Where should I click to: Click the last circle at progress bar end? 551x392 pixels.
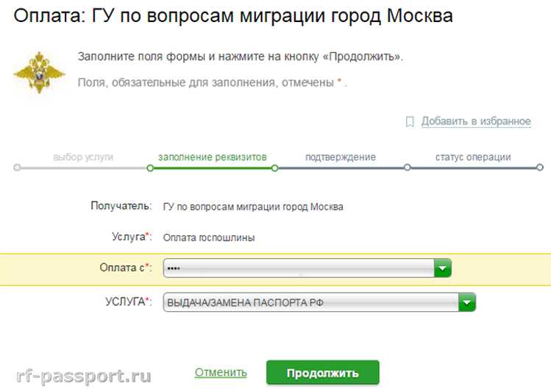(x=539, y=168)
